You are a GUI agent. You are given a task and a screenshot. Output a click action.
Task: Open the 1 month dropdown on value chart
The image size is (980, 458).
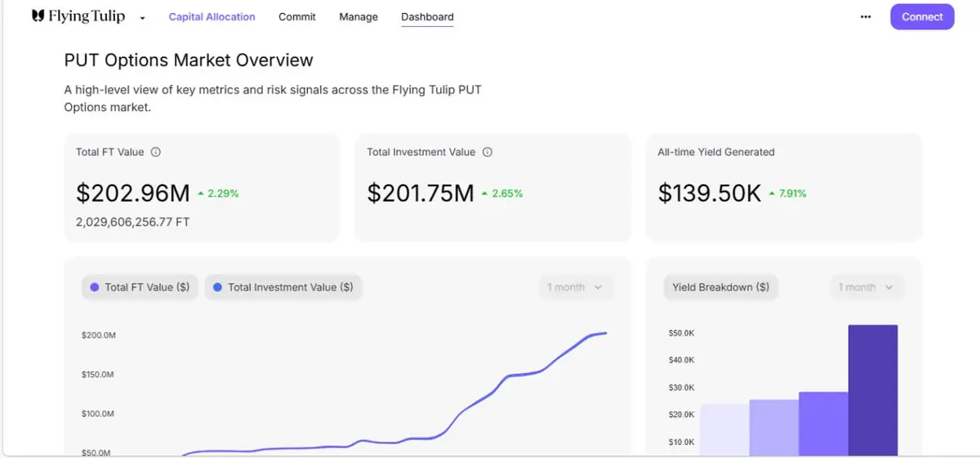coord(576,287)
